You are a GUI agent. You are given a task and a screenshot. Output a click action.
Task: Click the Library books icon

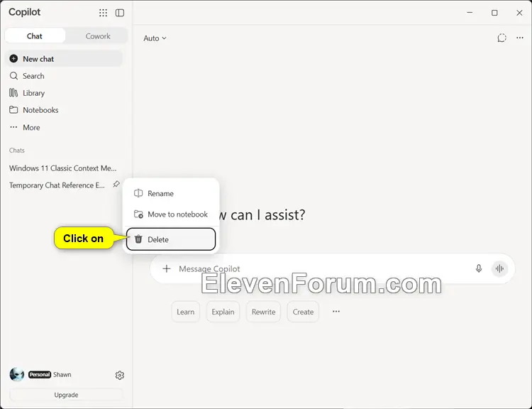pos(13,93)
